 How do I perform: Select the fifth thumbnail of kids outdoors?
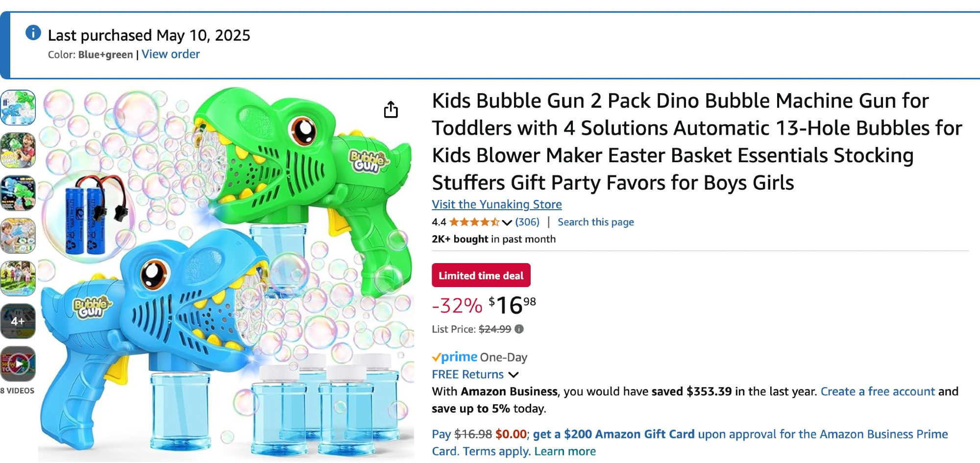pyautogui.click(x=18, y=278)
